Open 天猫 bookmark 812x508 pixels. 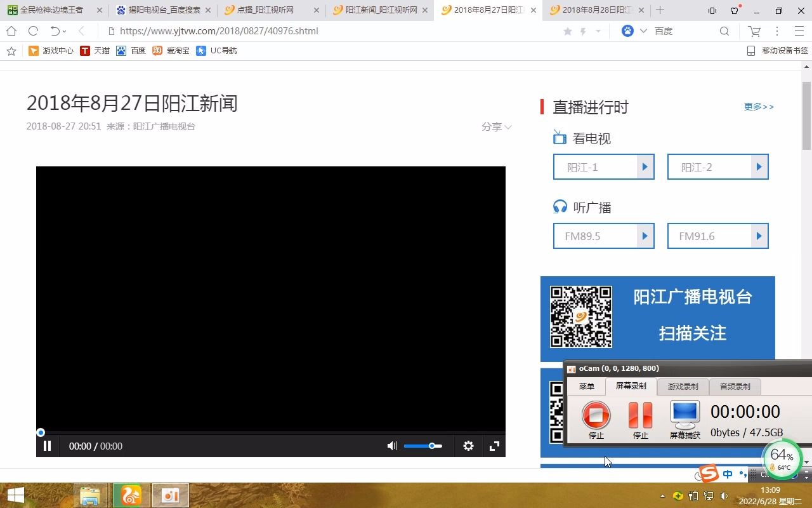pos(95,51)
